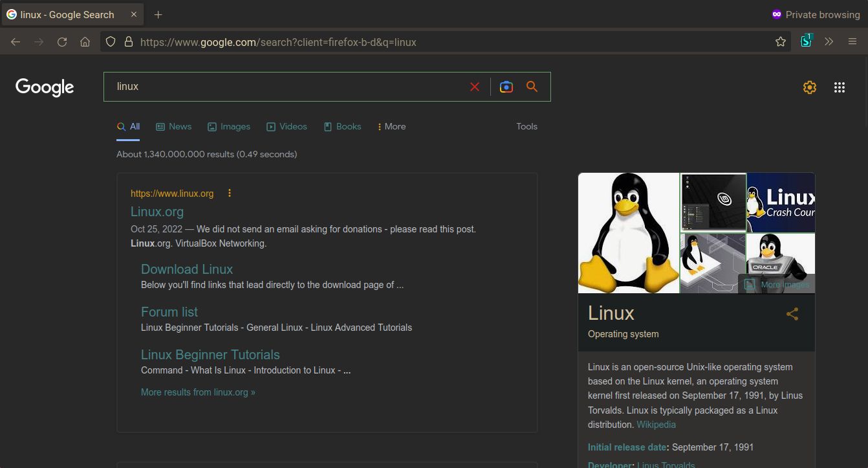Reload the current page

[62, 42]
